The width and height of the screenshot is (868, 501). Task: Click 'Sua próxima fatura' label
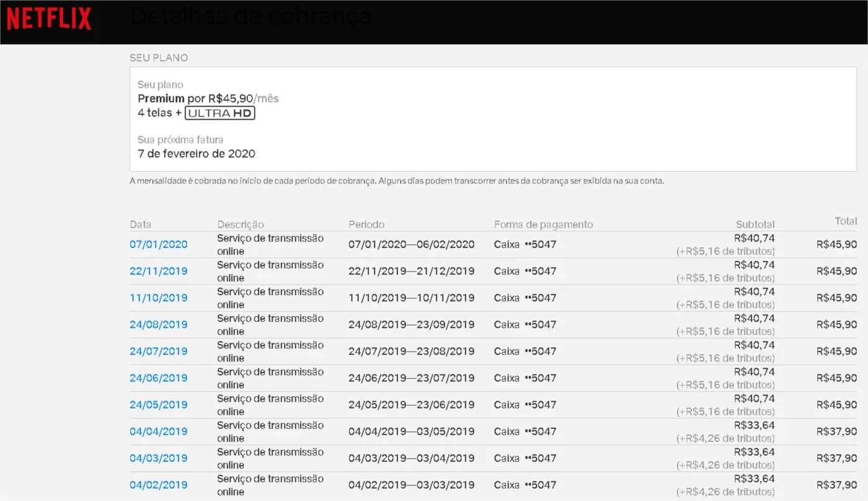(x=180, y=140)
